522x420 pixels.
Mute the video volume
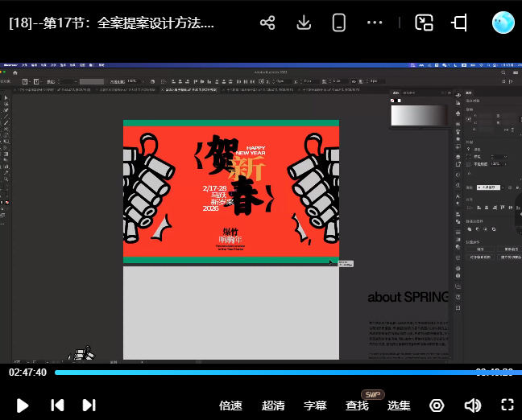tap(473, 406)
